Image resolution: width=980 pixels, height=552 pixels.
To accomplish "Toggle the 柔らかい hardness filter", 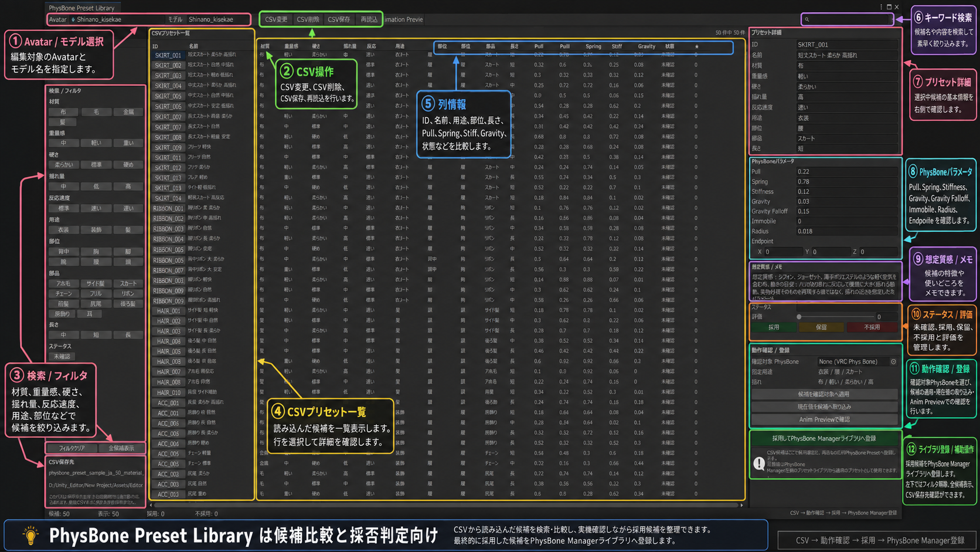I will tap(63, 165).
